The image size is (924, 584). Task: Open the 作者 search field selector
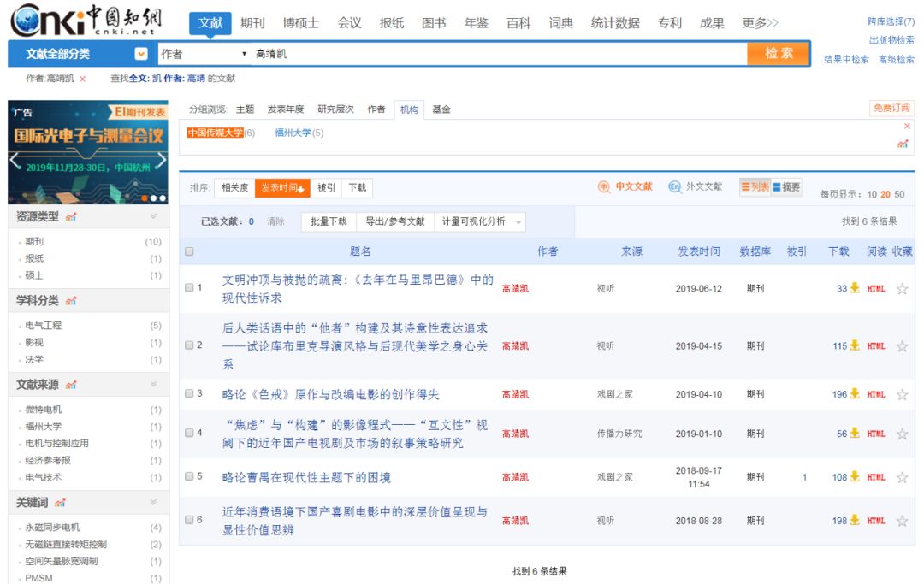click(x=204, y=54)
